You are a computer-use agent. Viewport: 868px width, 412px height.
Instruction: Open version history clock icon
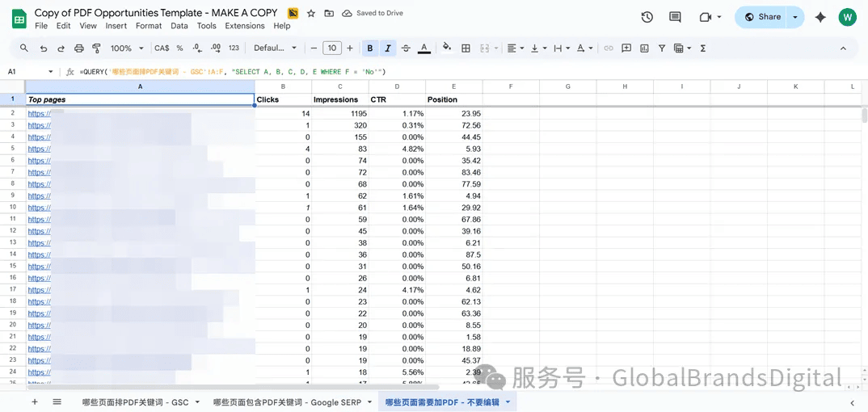647,17
